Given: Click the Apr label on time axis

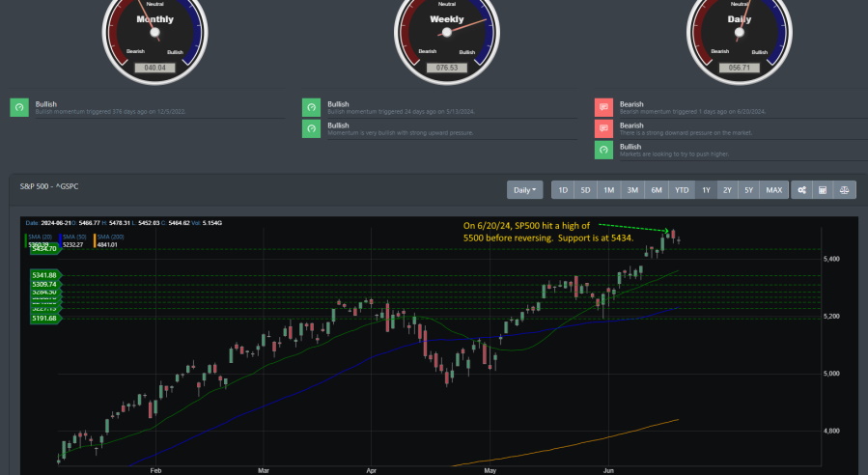Looking at the screenshot, I should pyautogui.click(x=372, y=470).
